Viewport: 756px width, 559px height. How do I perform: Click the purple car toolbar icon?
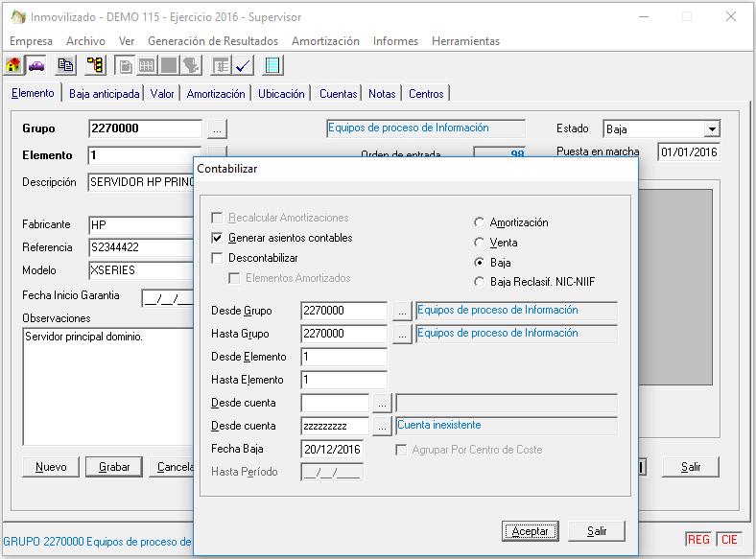36,65
